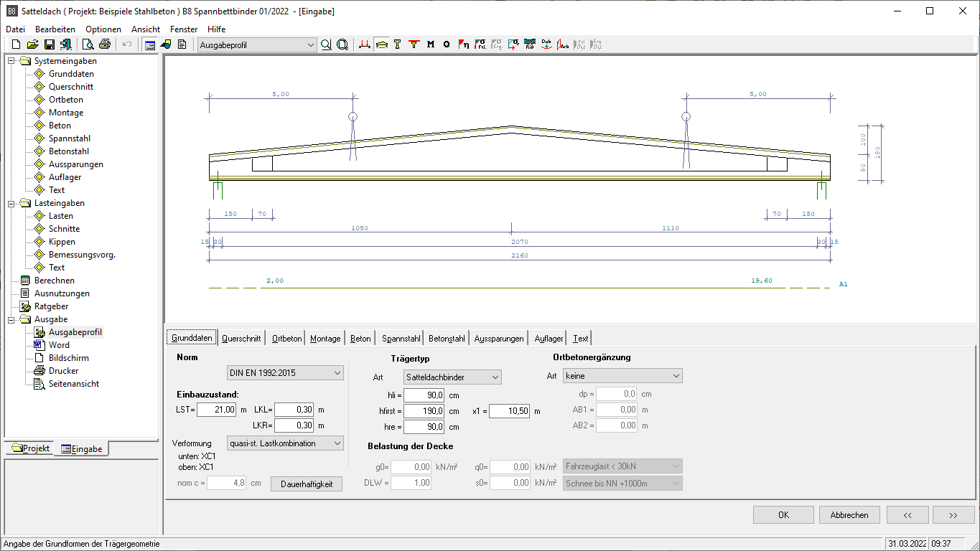Click the eta utilization icon
The height and width of the screenshot is (551, 980).
click(x=464, y=44)
